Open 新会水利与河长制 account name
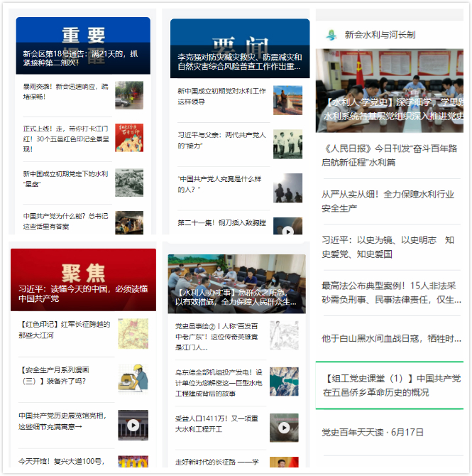The image size is (472, 476). [x=380, y=35]
